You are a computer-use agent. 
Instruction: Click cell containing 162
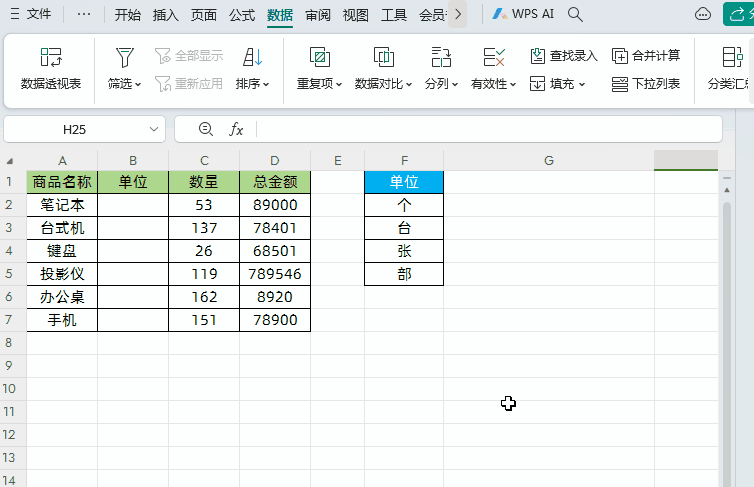click(204, 297)
